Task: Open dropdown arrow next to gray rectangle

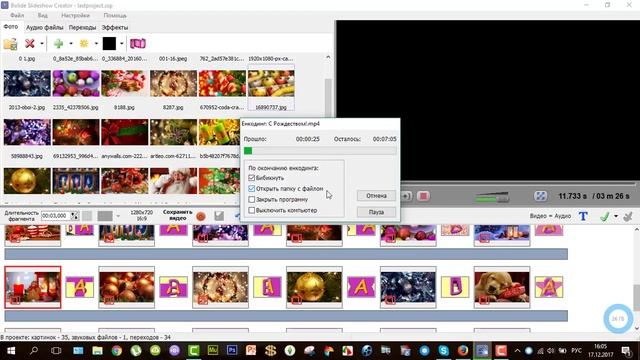Action: pyautogui.click(x=118, y=216)
